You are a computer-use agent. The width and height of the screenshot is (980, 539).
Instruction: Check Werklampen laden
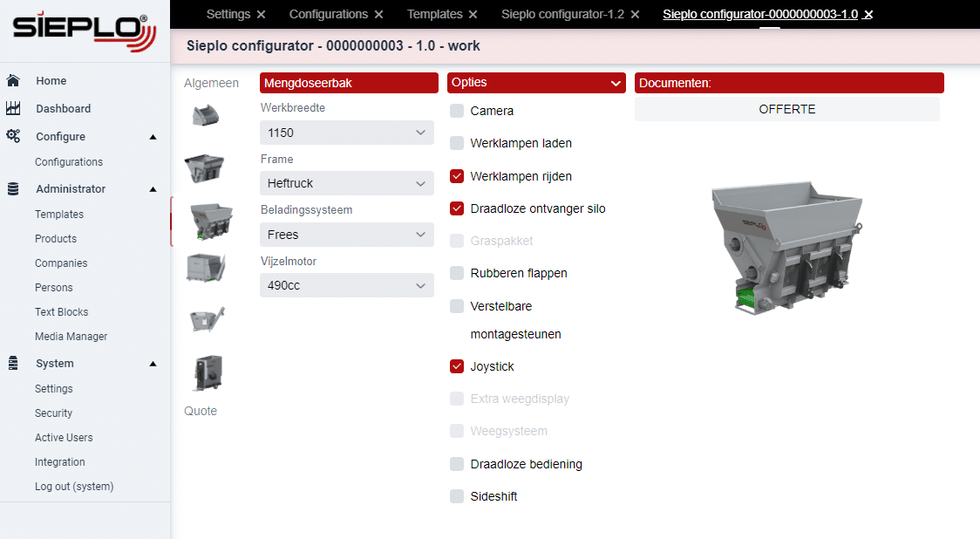457,143
